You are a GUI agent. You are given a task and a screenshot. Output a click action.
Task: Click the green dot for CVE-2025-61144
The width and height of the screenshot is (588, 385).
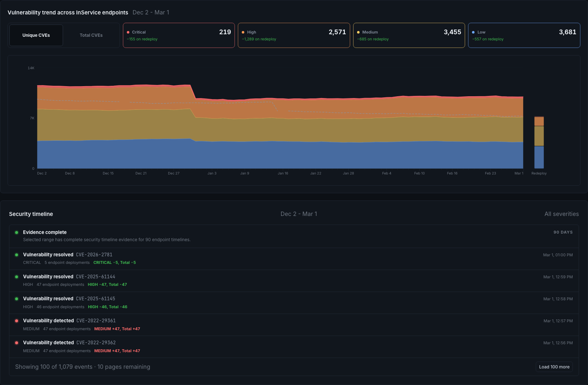point(17,277)
